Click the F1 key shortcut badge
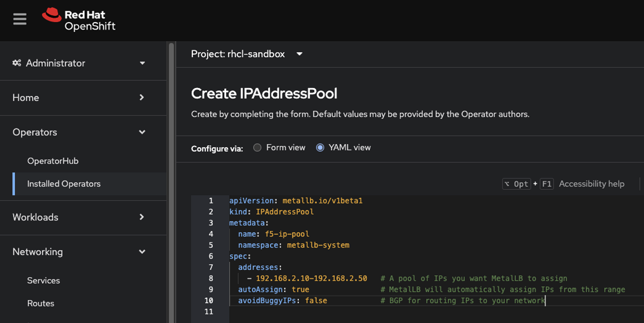Viewport: 644px width, 323px height. click(546, 184)
